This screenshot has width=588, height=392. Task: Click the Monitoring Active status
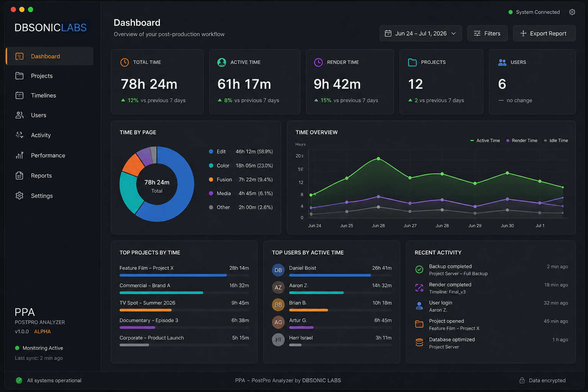coord(39,348)
